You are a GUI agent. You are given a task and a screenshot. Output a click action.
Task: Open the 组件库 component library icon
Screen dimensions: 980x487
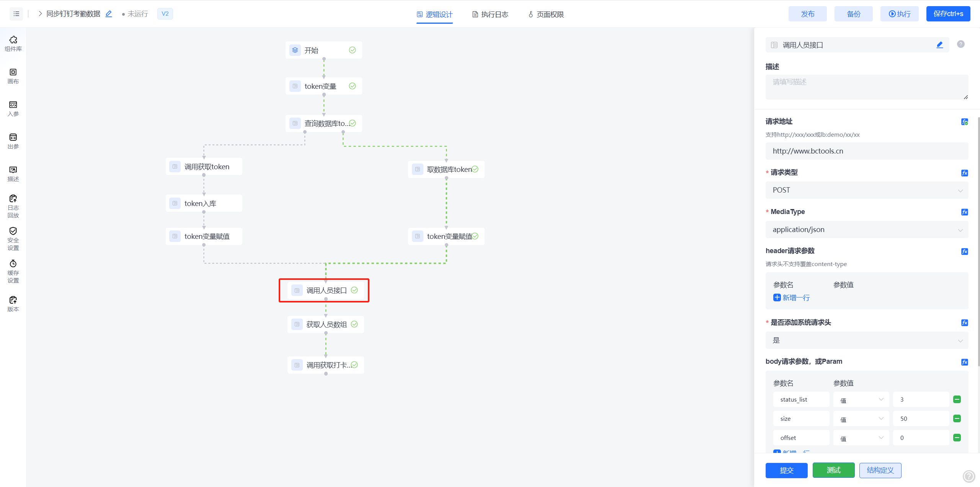13,43
